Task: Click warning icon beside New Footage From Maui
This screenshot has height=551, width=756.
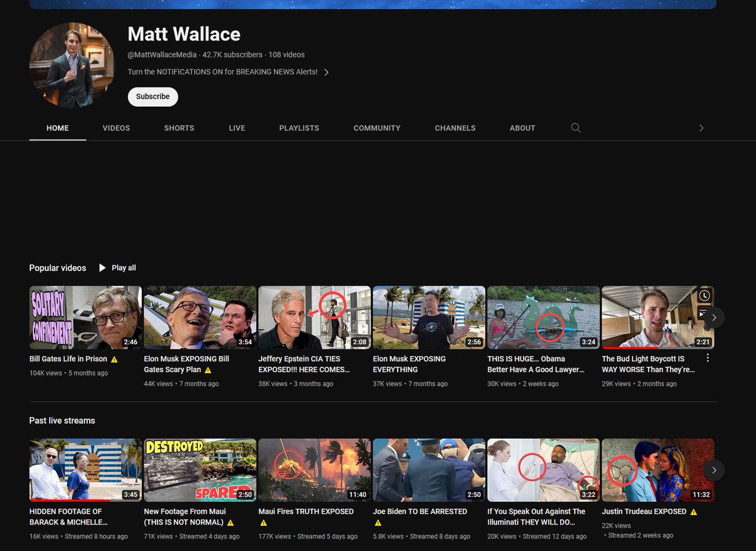Action: (230, 523)
